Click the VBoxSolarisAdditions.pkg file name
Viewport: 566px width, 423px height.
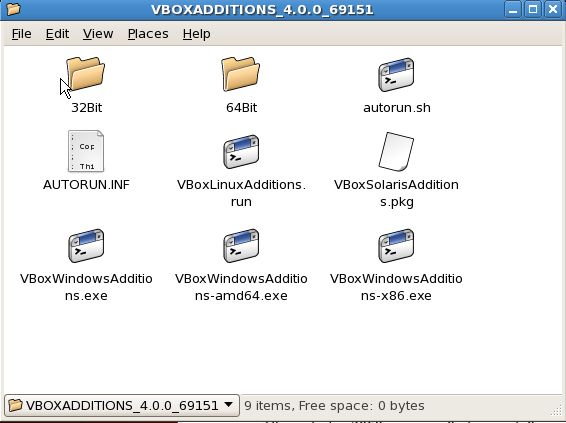(x=396, y=193)
